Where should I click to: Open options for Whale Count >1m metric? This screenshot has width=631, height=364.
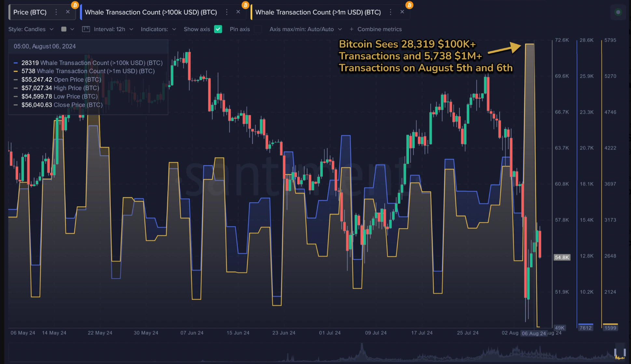coord(391,12)
